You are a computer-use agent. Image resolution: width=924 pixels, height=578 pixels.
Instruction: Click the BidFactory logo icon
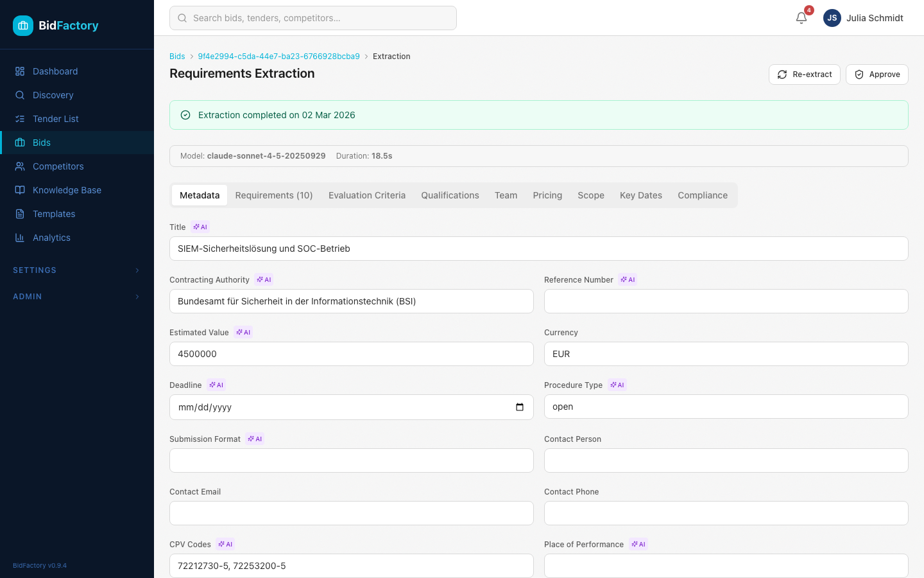23,26
